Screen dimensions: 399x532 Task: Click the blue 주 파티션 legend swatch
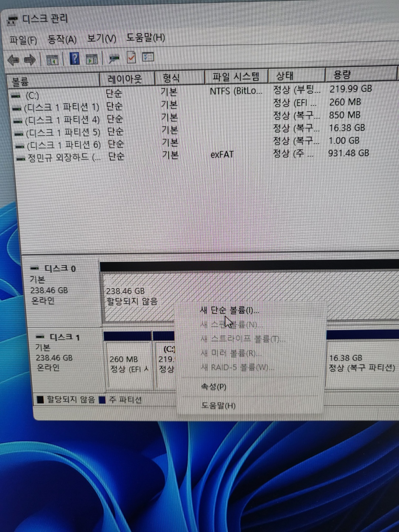tap(103, 399)
